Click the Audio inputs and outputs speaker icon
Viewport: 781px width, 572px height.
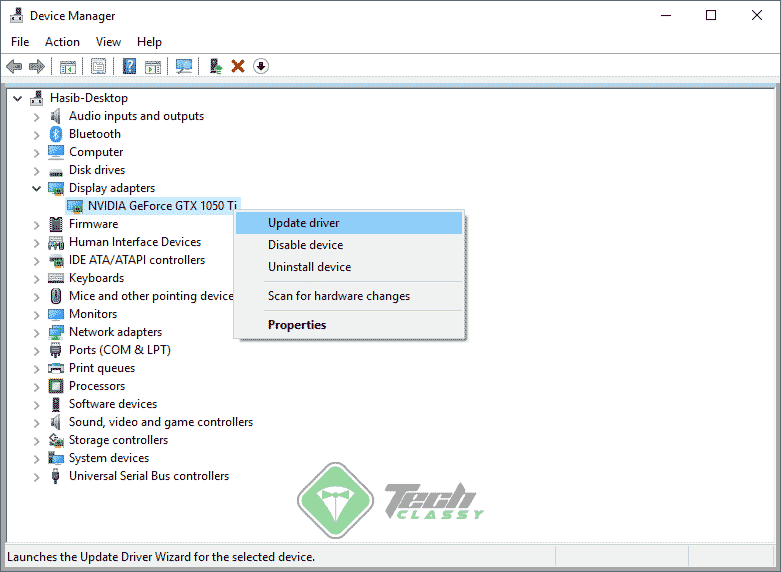[x=56, y=116]
